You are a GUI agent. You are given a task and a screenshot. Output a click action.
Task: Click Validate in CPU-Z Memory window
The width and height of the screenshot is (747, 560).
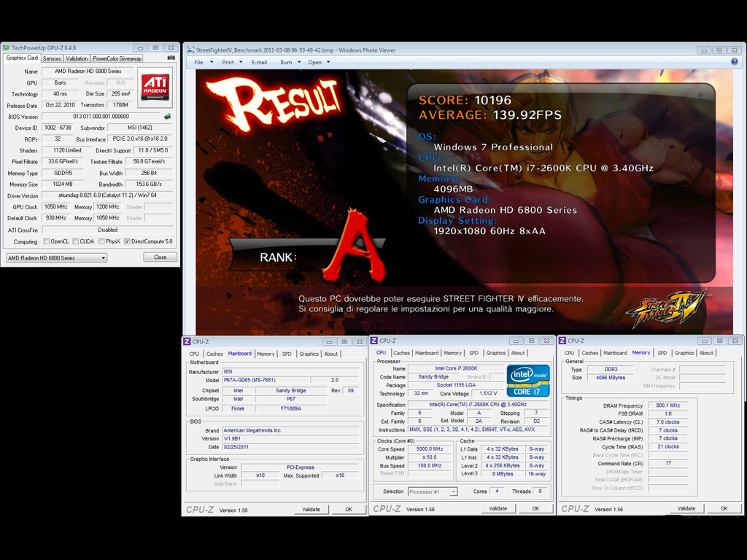click(686, 508)
